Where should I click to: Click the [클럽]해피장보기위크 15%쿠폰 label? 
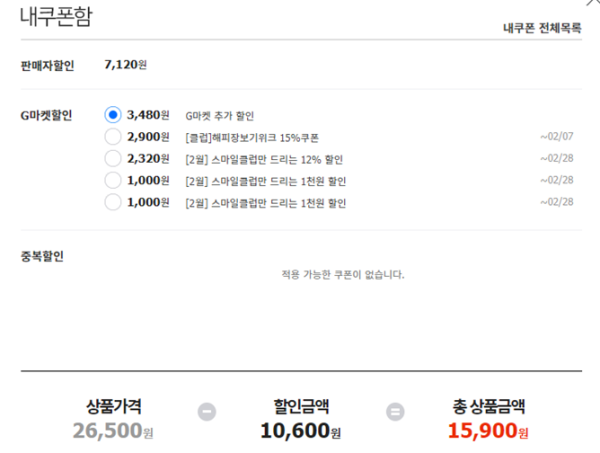252,138
